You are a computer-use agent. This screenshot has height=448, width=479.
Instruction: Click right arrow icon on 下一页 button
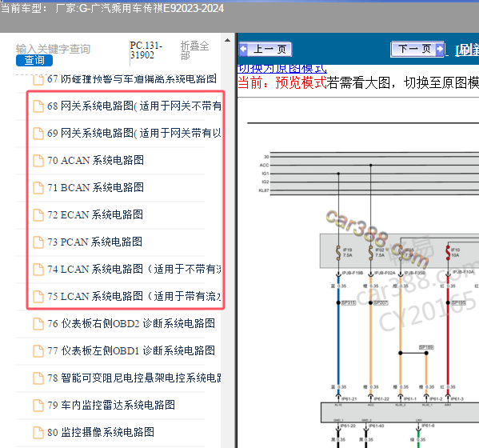click(x=439, y=50)
